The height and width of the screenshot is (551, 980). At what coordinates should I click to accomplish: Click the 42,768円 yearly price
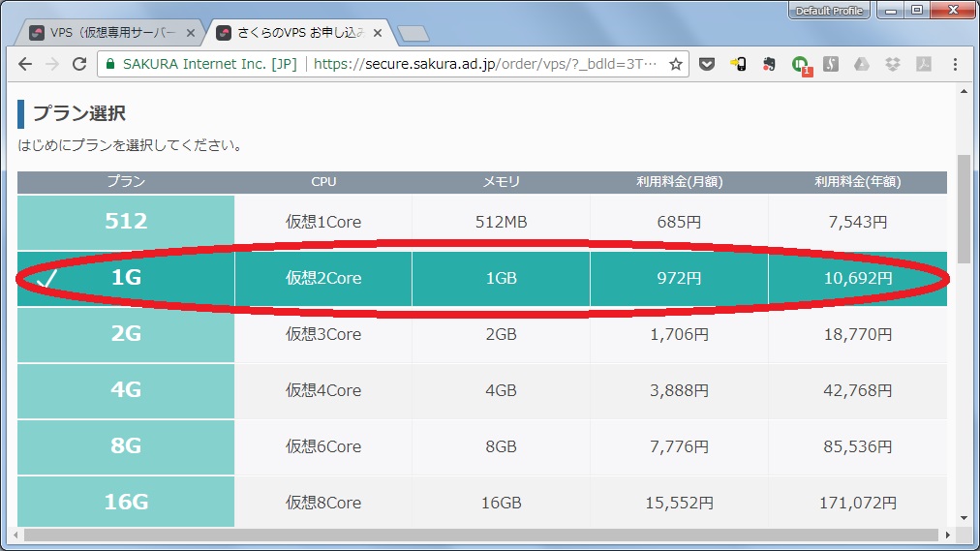pos(858,390)
